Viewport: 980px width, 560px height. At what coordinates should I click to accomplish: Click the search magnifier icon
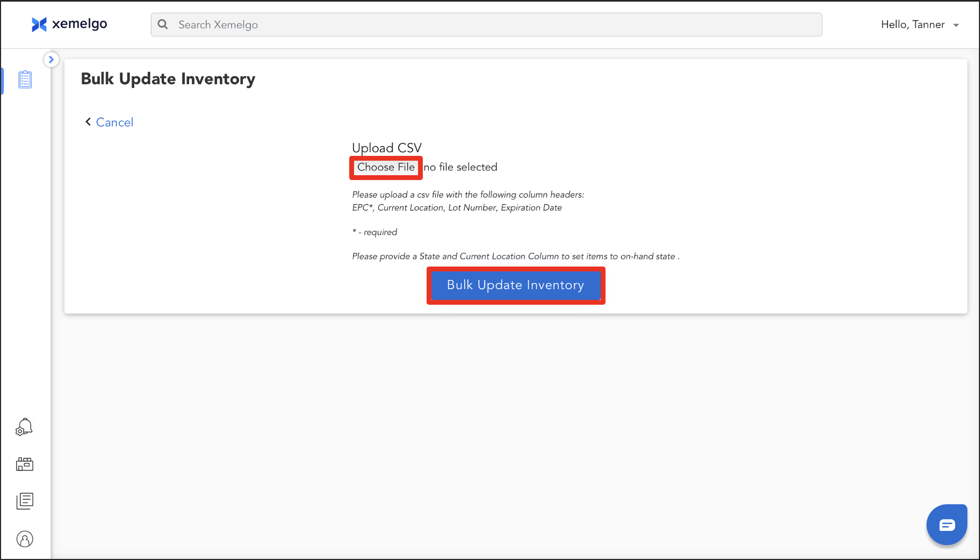pyautogui.click(x=163, y=24)
